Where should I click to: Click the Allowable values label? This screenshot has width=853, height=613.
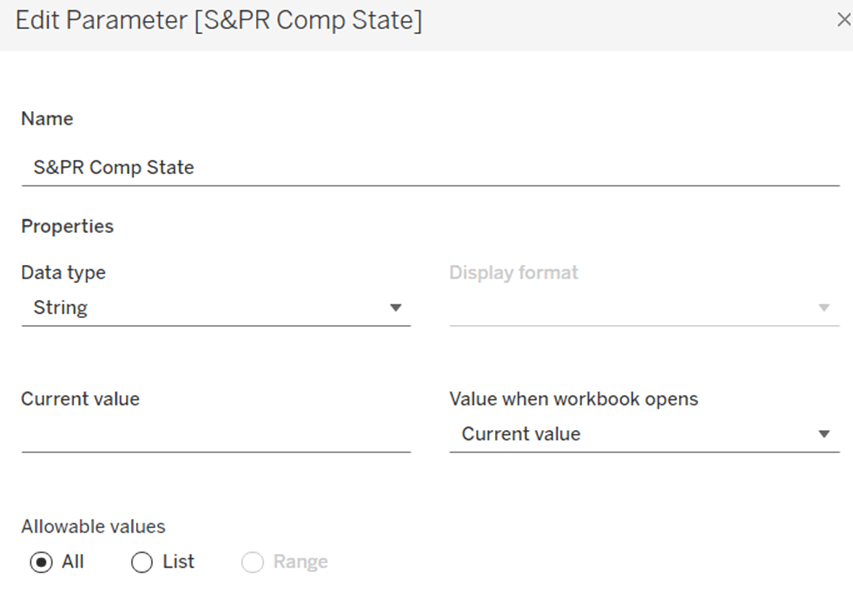point(93,526)
